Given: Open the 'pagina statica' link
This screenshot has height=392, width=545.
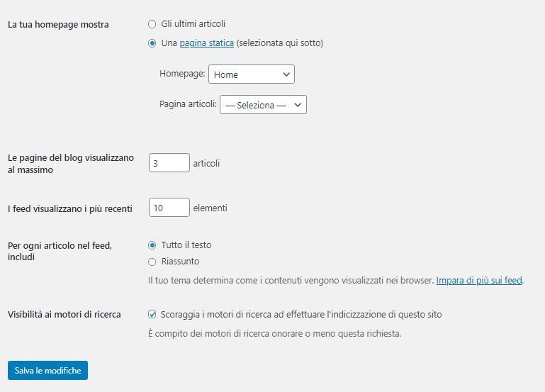Looking at the screenshot, I should coord(206,43).
